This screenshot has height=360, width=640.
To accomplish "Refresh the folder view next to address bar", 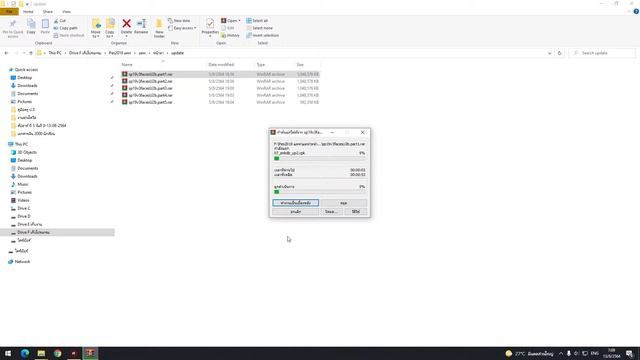I will (x=560, y=53).
